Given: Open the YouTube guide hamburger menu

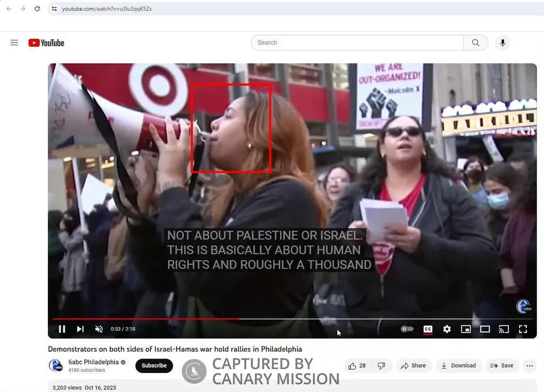Looking at the screenshot, I should [x=14, y=42].
